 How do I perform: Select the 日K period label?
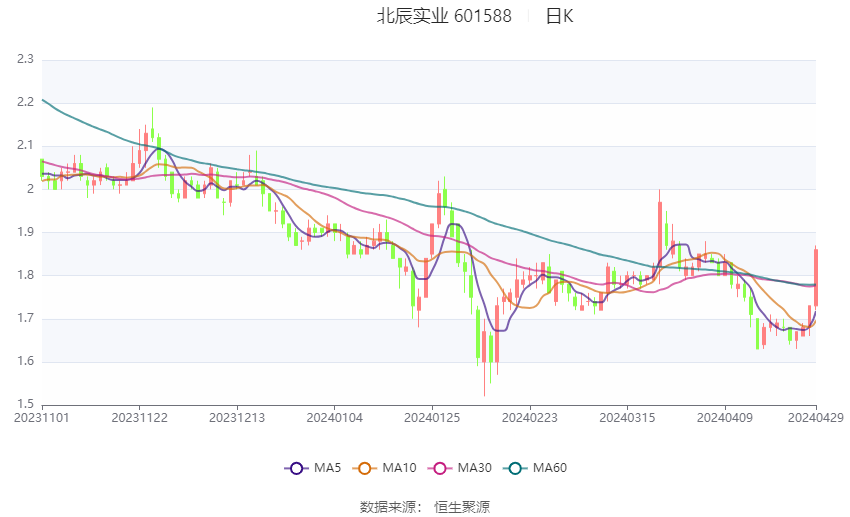[559, 16]
